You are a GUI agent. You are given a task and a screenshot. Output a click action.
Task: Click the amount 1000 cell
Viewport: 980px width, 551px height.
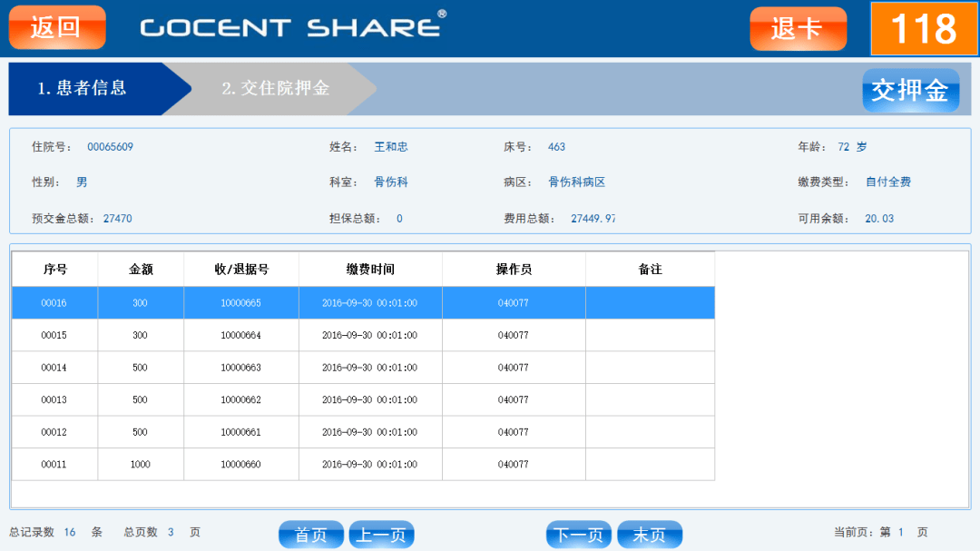(140, 465)
